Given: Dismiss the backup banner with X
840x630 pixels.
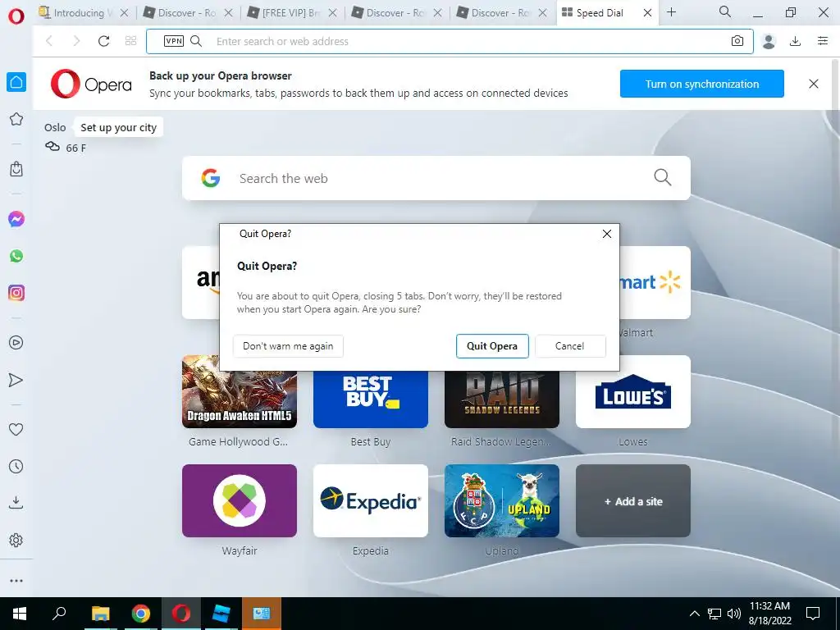Looking at the screenshot, I should pyautogui.click(x=814, y=84).
